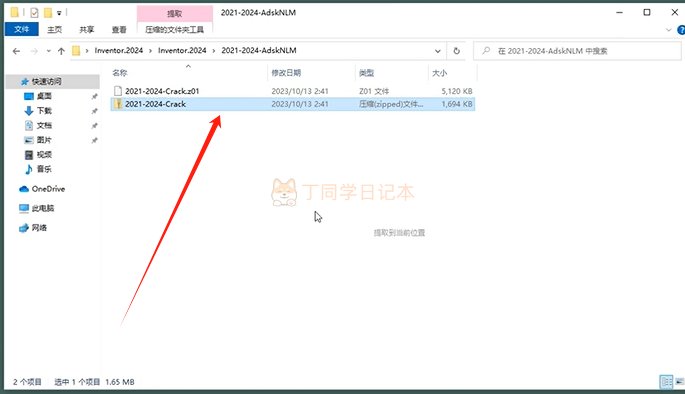Open help with the blue question icon
This screenshot has width=685, height=394.
click(681, 30)
